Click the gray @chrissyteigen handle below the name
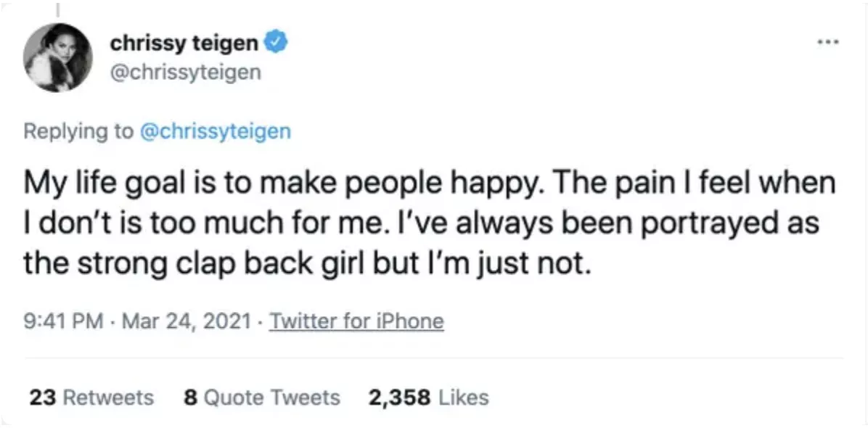 tap(186, 72)
